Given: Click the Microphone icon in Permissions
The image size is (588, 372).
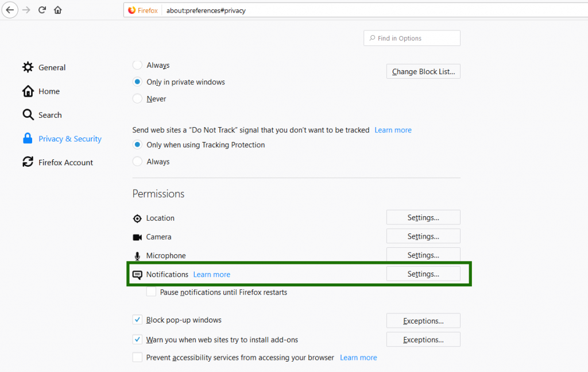Looking at the screenshot, I should pos(137,255).
